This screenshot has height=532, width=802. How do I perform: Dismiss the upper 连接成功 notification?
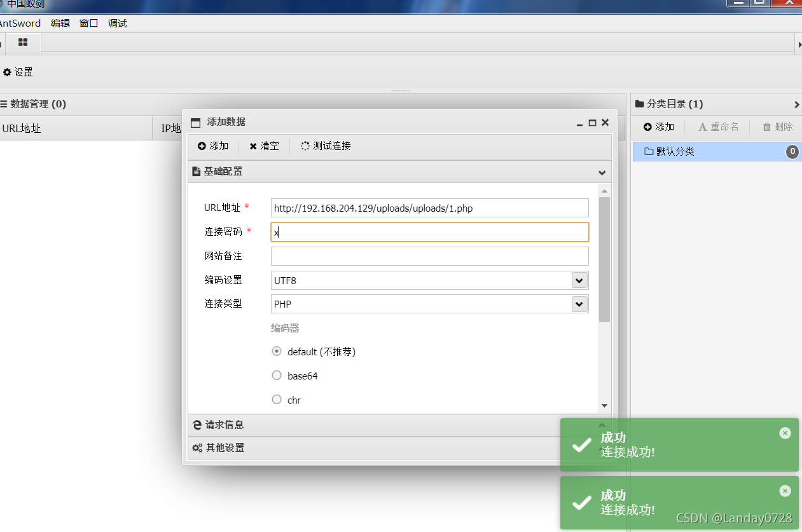coord(785,433)
